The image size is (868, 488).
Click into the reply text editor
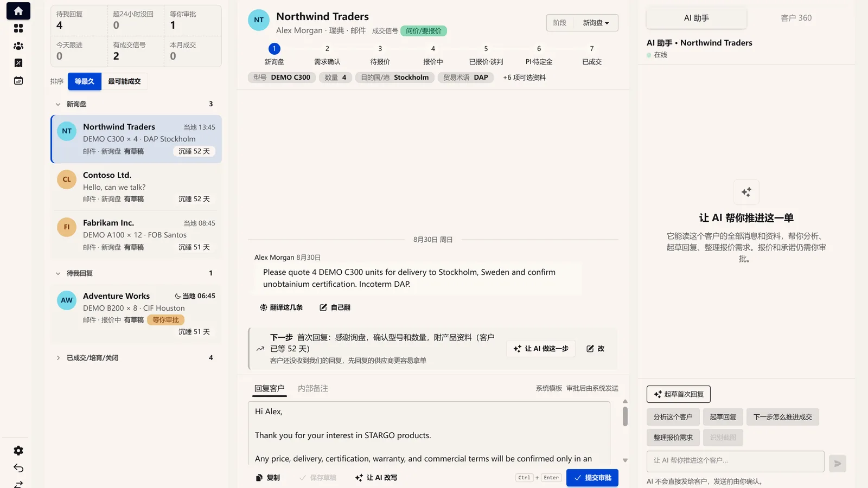(x=429, y=433)
